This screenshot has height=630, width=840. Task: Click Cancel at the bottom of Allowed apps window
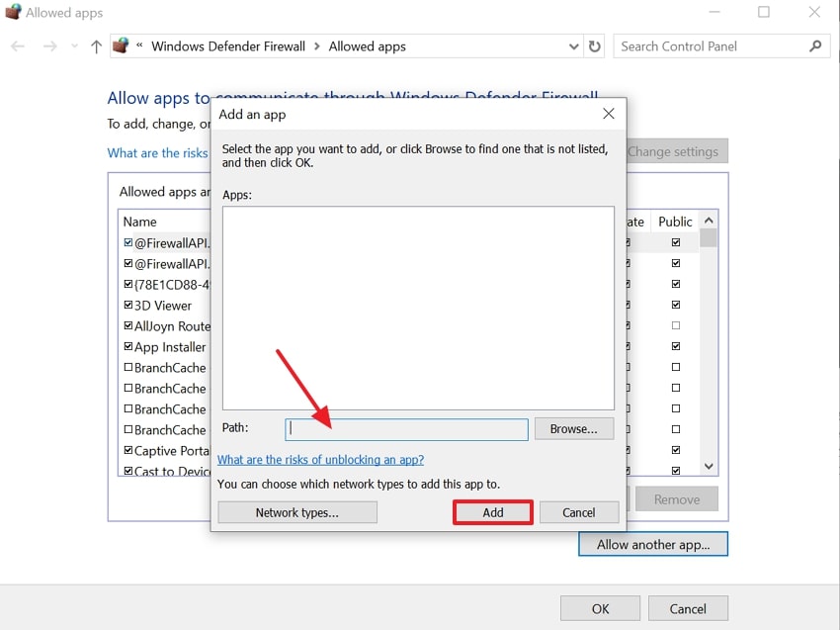(x=688, y=609)
